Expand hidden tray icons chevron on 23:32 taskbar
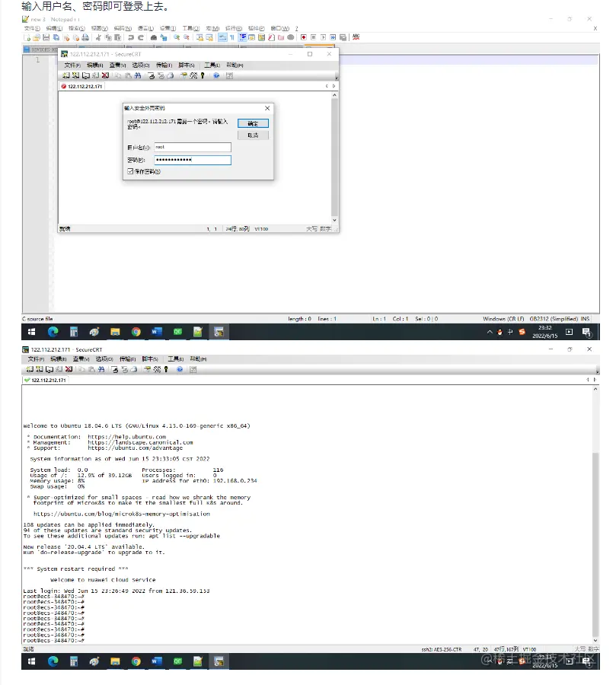Viewport: 616px width, 685px height. (490, 332)
